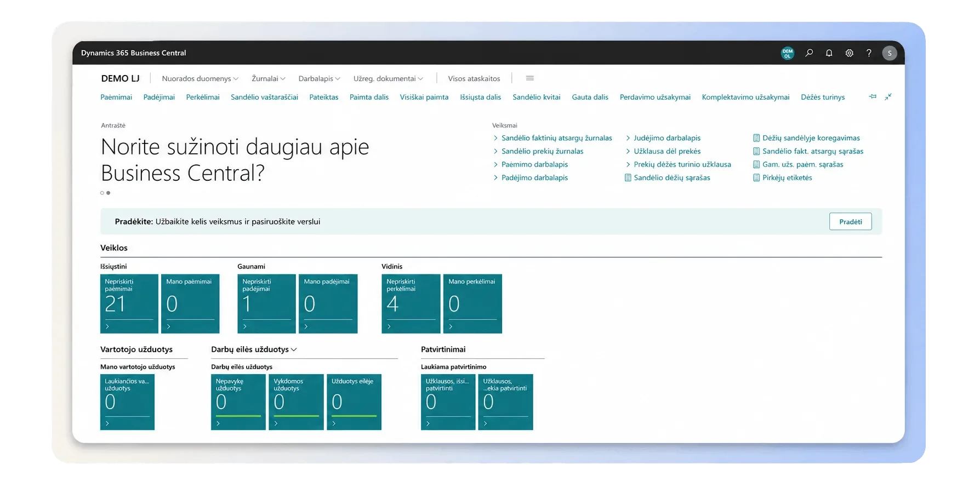Go to Perkėlimai navigation link
This screenshot has width=980, height=482.
click(x=203, y=97)
